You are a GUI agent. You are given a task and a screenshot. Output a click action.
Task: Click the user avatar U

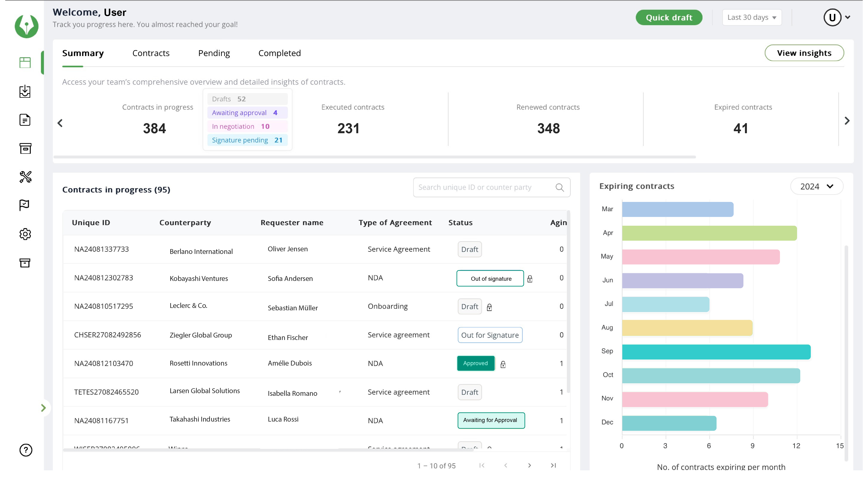click(x=832, y=17)
